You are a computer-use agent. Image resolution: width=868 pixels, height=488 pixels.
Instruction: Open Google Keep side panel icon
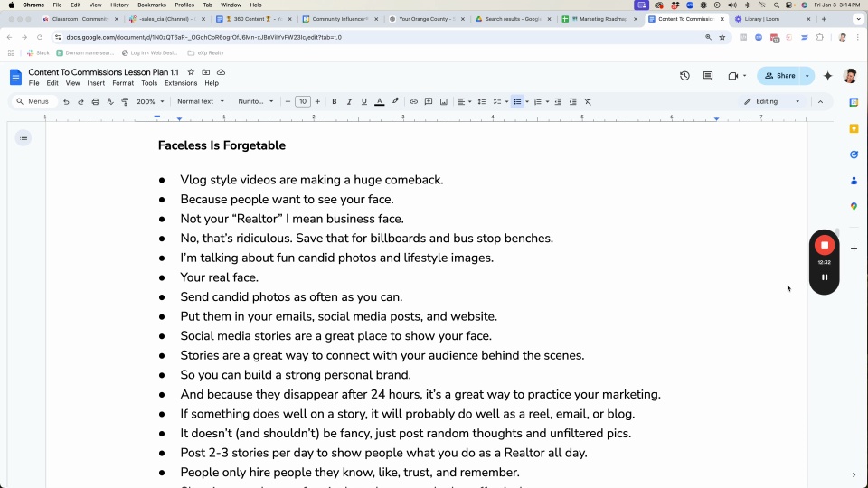point(854,128)
